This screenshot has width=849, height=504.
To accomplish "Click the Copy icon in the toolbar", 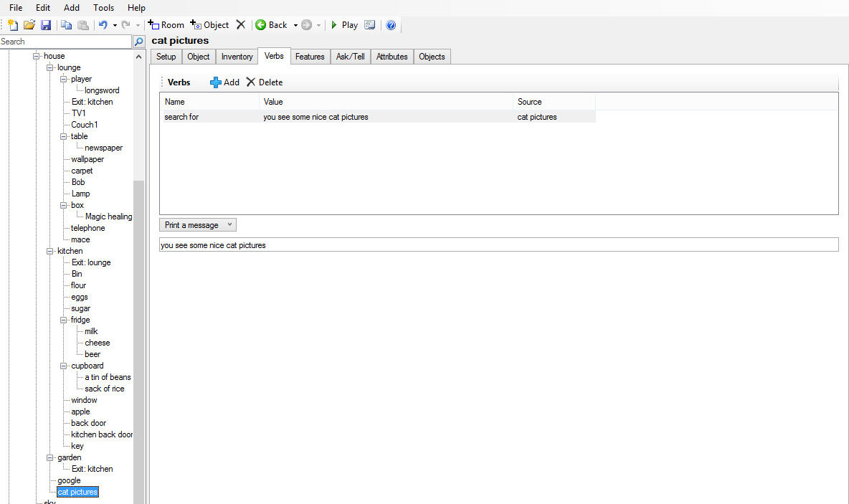I will coord(66,25).
